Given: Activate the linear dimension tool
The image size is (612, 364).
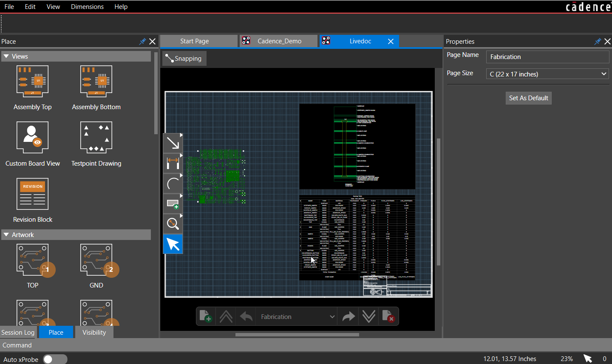Looking at the screenshot, I should (173, 164).
